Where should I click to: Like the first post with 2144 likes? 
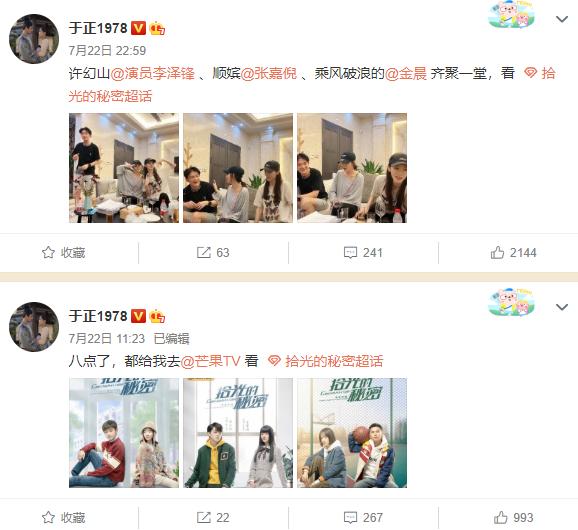[497, 253]
